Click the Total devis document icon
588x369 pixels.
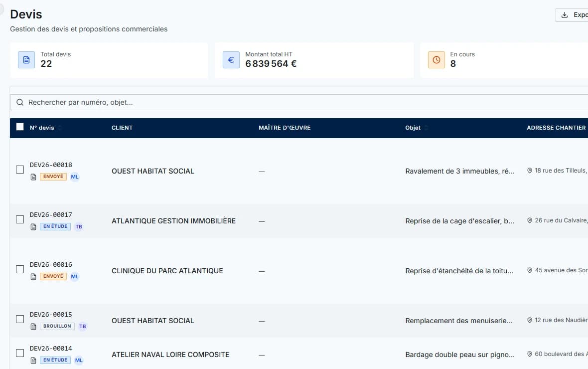[x=26, y=60]
